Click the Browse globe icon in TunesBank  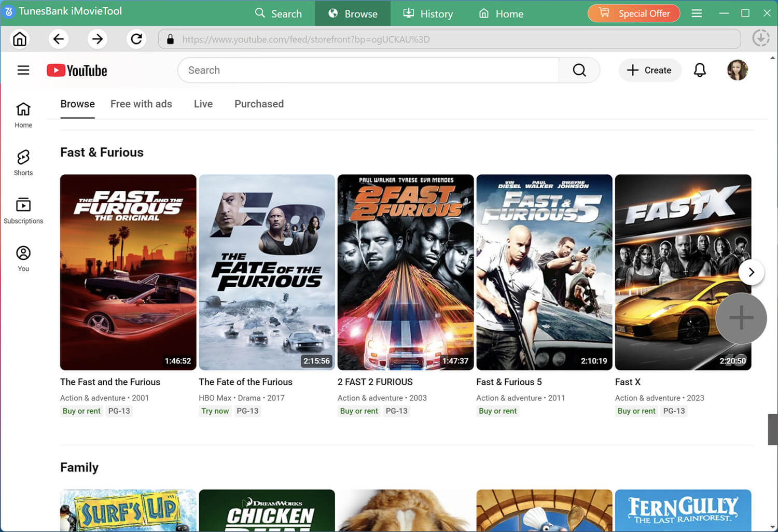pos(332,13)
